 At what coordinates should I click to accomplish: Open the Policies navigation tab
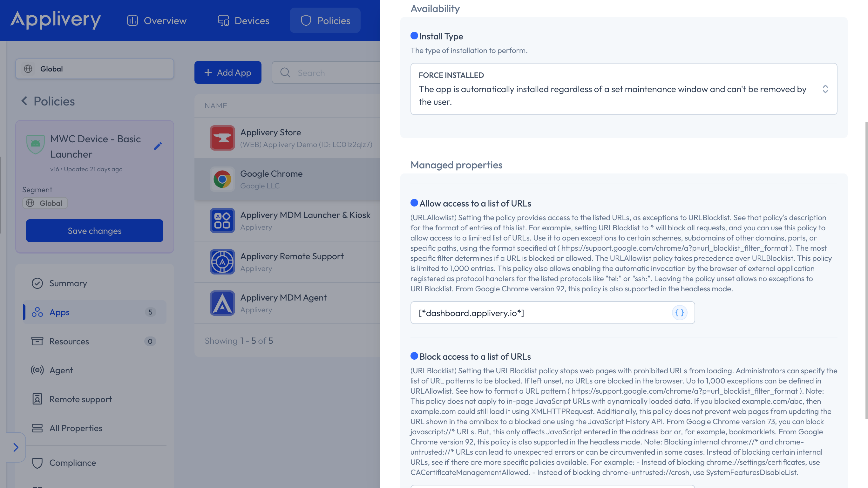(324, 20)
